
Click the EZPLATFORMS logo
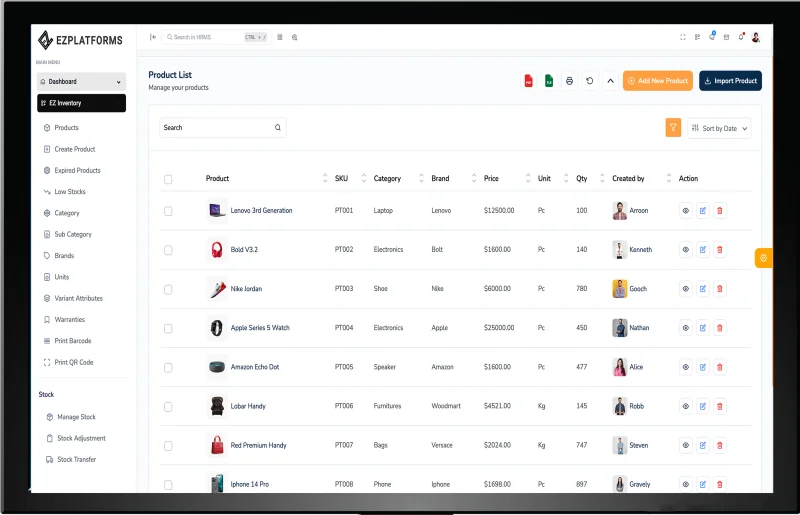80,40
